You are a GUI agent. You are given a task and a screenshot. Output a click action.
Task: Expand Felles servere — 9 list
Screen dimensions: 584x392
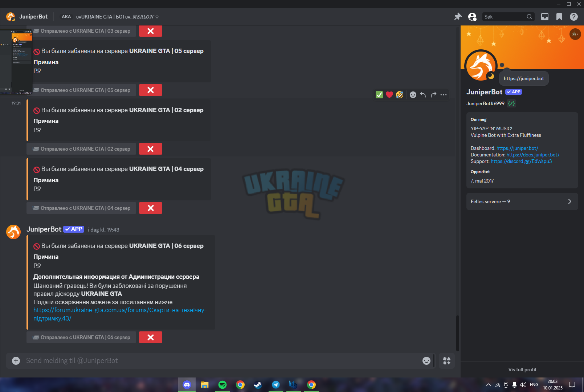pyautogui.click(x=522, y=201)
